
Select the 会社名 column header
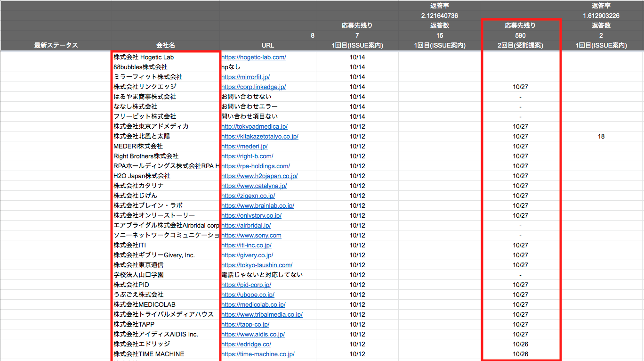[x=166, y=45]
